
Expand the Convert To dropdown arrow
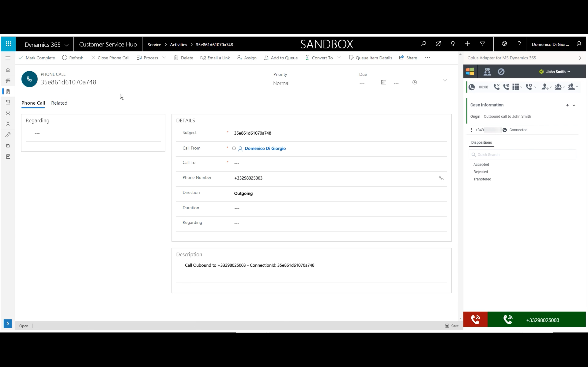[339, 58]
